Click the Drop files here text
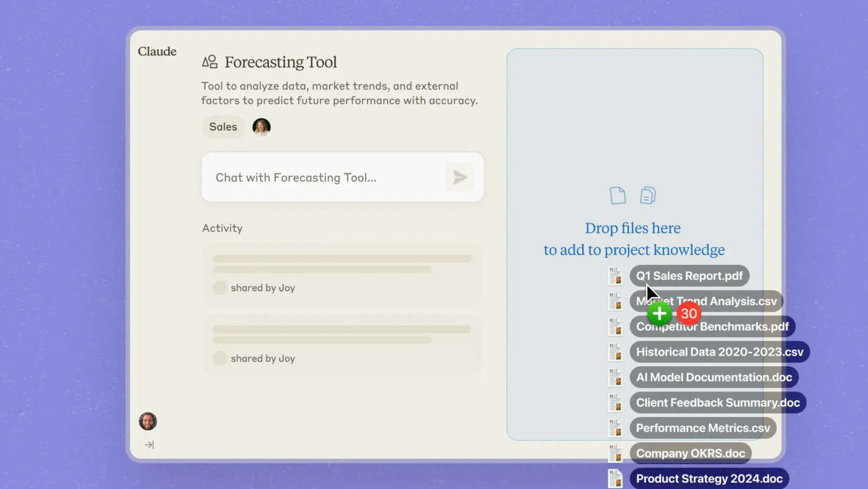This screenshot has width=868, height=489. (633, 228)
